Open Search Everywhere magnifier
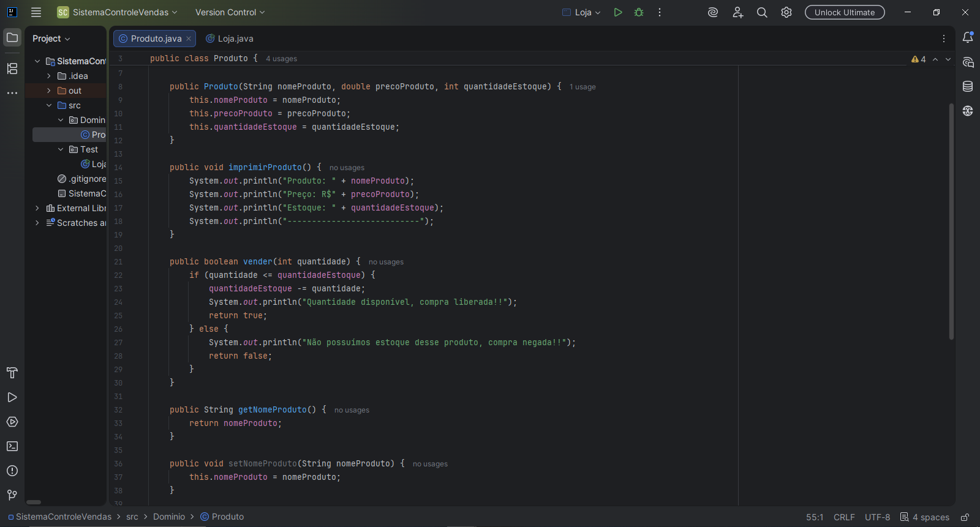This screenshot has height=527, width=980. point(762,12)
